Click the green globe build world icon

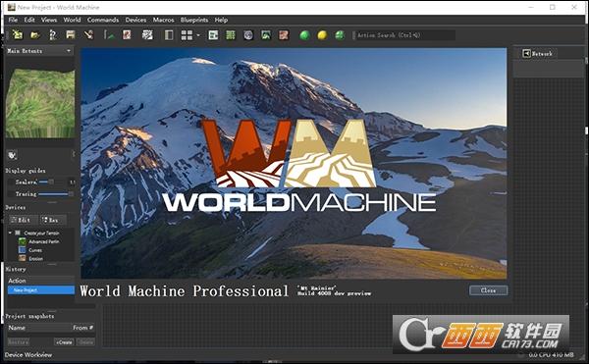[x=340, y=35]
